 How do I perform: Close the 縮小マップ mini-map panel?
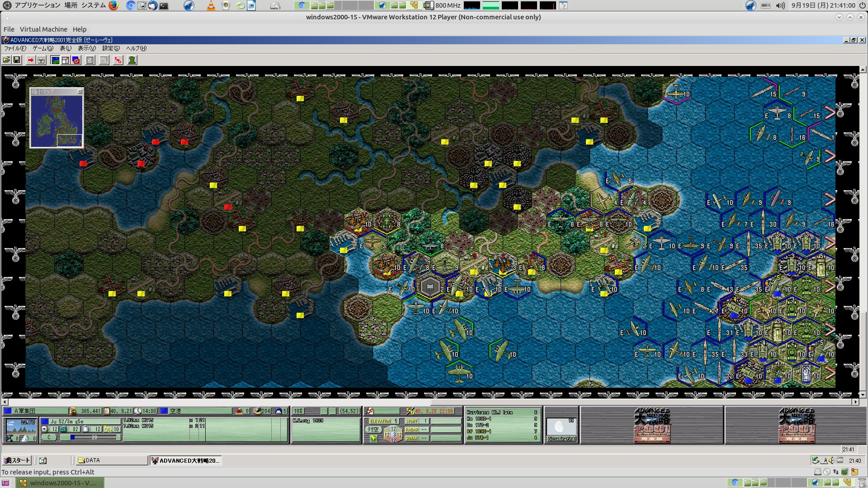pyautogui.click(x=80, y=92)
